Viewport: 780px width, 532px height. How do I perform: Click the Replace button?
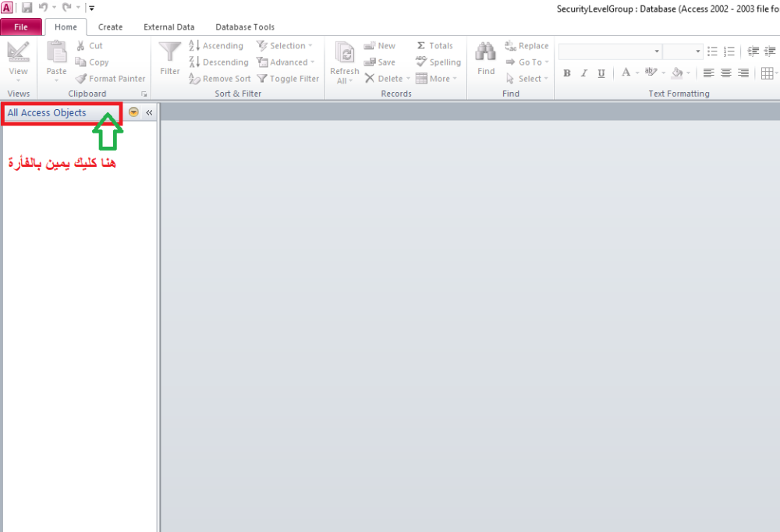click(x=526, y=46)
